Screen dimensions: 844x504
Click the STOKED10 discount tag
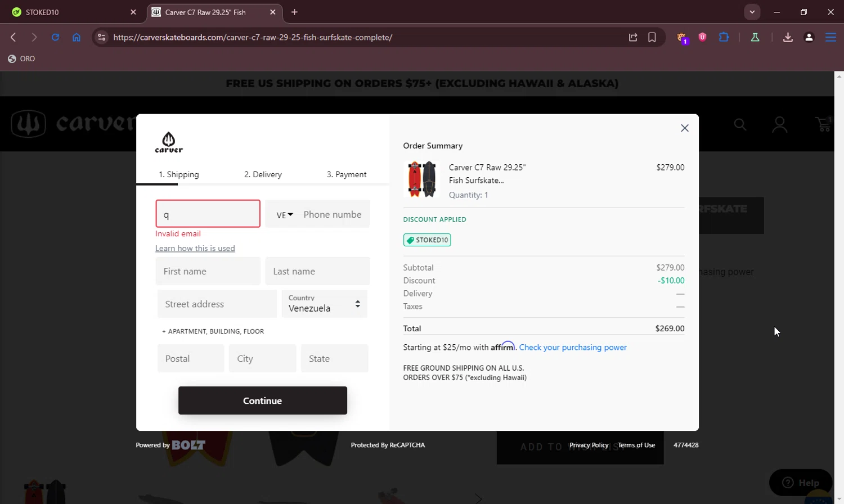tap(427, 240)
